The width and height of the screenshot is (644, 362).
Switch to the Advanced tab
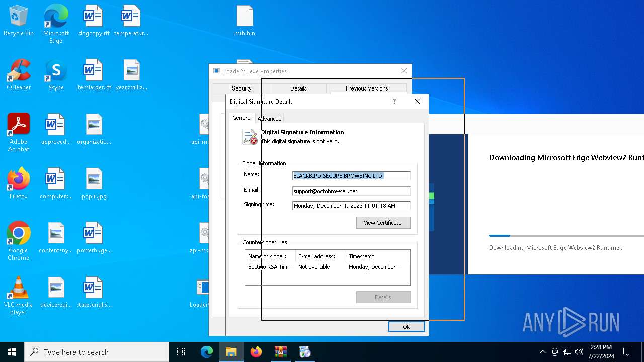tap(269, 119)
